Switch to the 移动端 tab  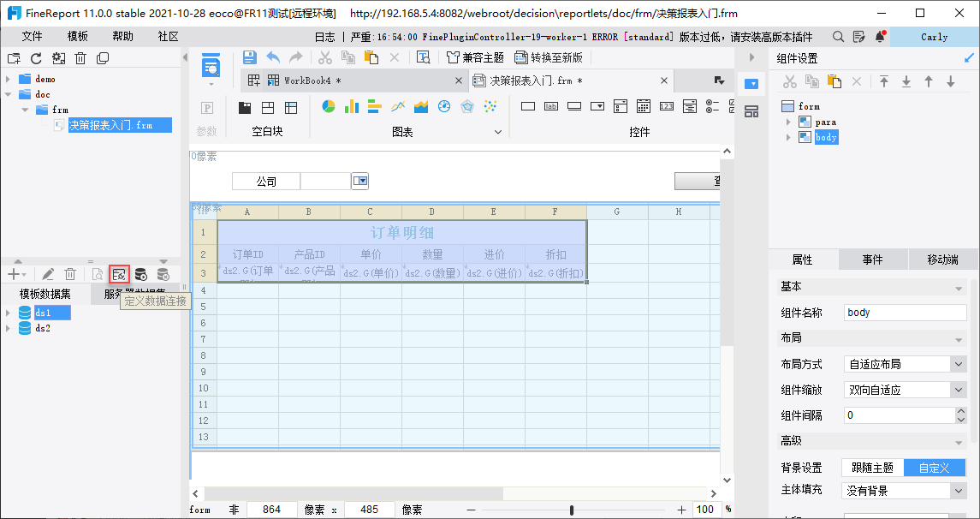[x=942, y=259]
